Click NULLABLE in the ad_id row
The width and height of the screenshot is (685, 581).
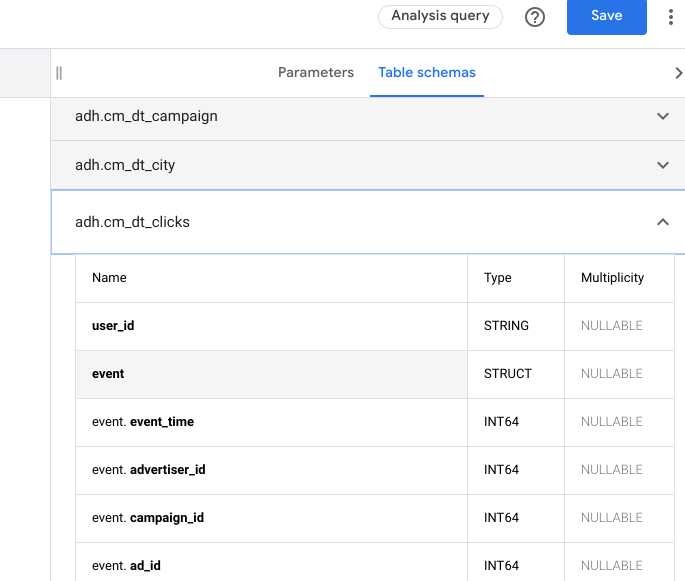coord(612,566)
